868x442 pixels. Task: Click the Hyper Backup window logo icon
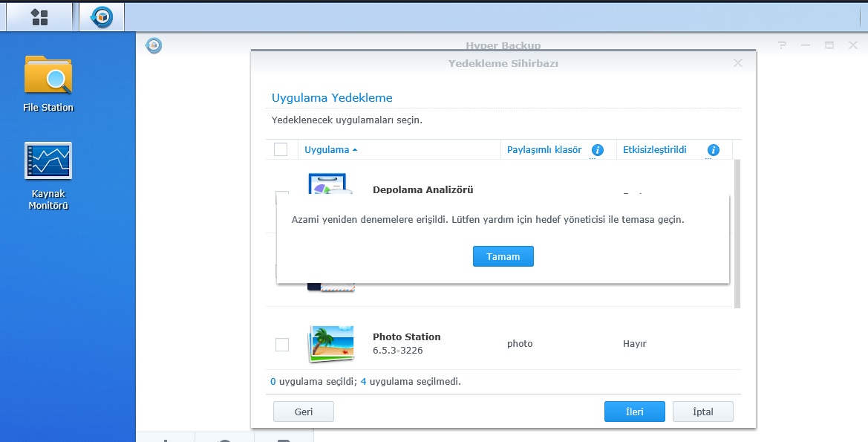pyautogui.click(x=154, y=45)
